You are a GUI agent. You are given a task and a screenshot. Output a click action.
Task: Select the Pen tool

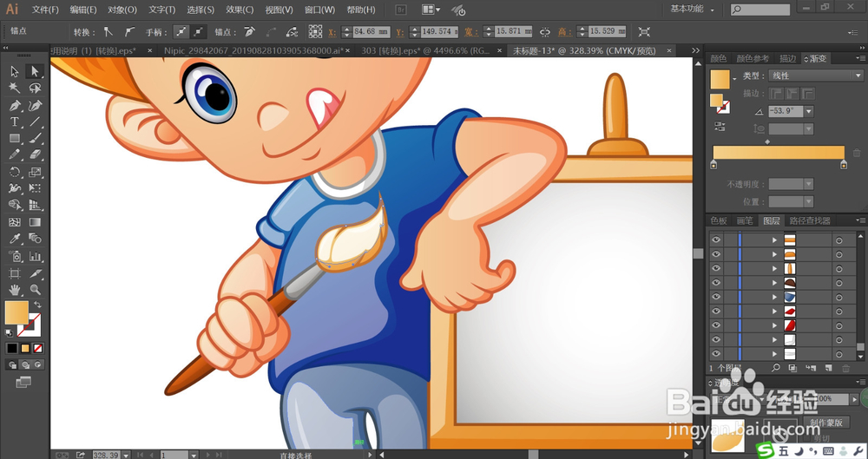tap(15, 105)
